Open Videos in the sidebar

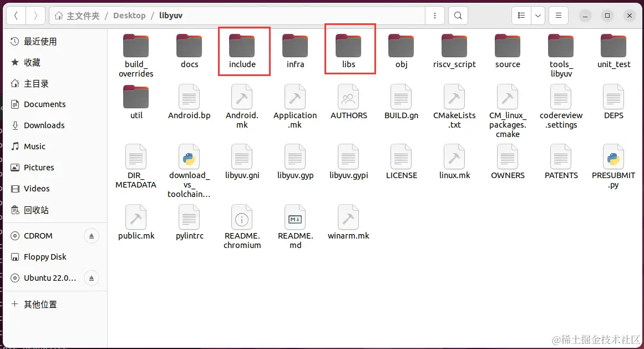(55, 189)
